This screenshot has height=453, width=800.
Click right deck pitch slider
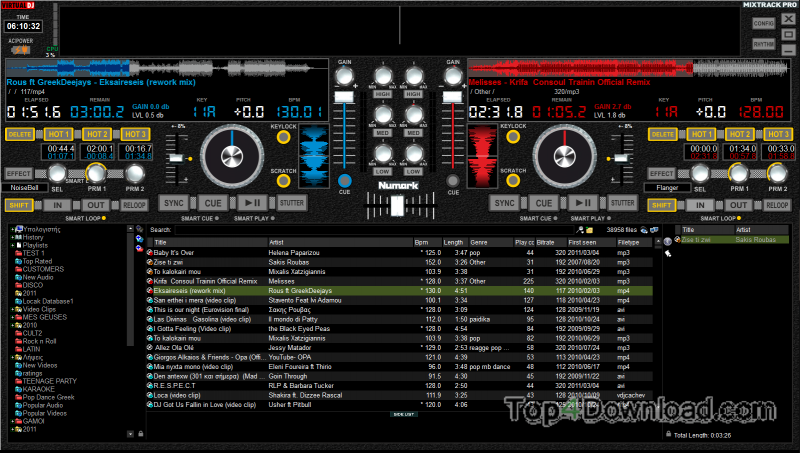pos(621,158)
